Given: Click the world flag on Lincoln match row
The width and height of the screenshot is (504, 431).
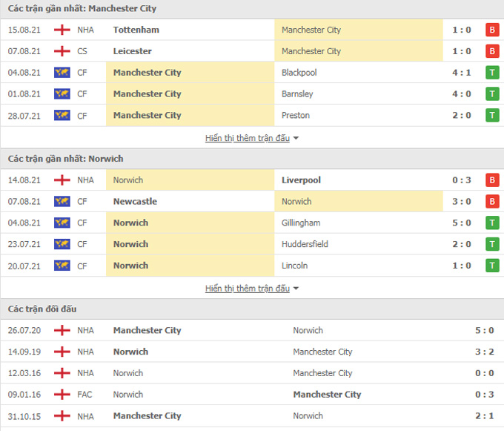Looking at the screenshot, I should (62, 266).
